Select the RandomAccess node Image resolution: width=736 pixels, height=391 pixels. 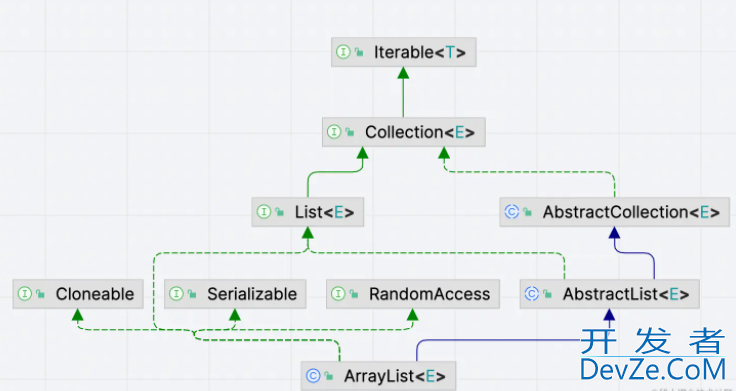click(413, 294)
